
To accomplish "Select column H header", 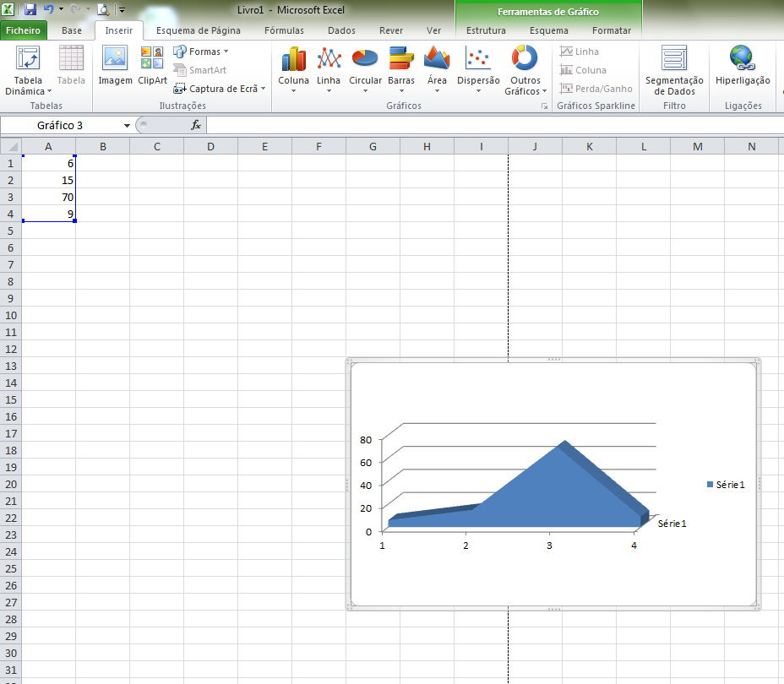I will click(x=427, y=146).
